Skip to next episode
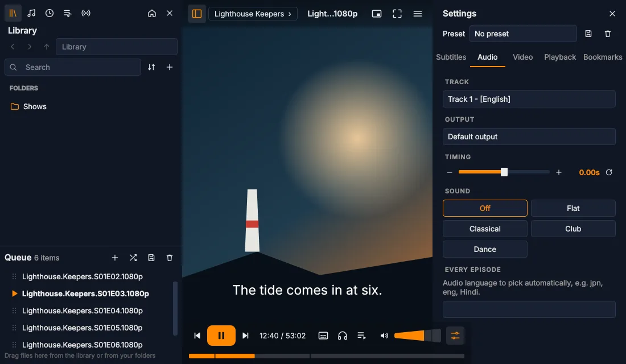This screenshot has height=364, width=626. [x=245, y=336]
